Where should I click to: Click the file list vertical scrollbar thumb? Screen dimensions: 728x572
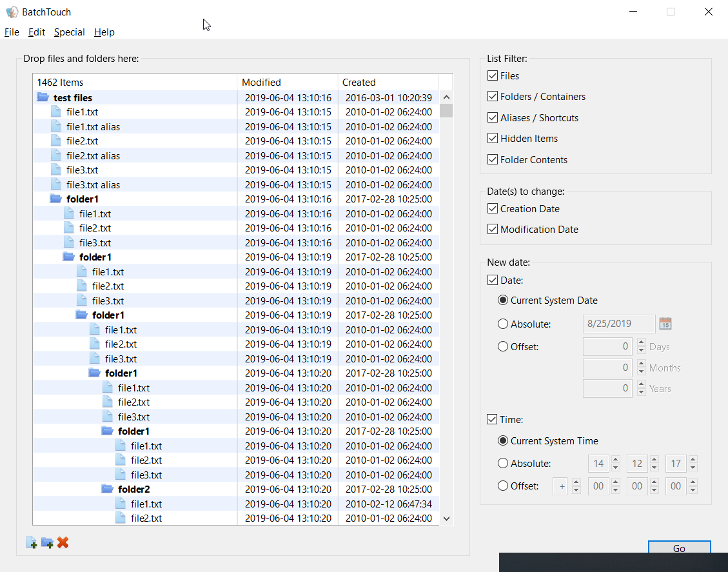pos(446,111)
